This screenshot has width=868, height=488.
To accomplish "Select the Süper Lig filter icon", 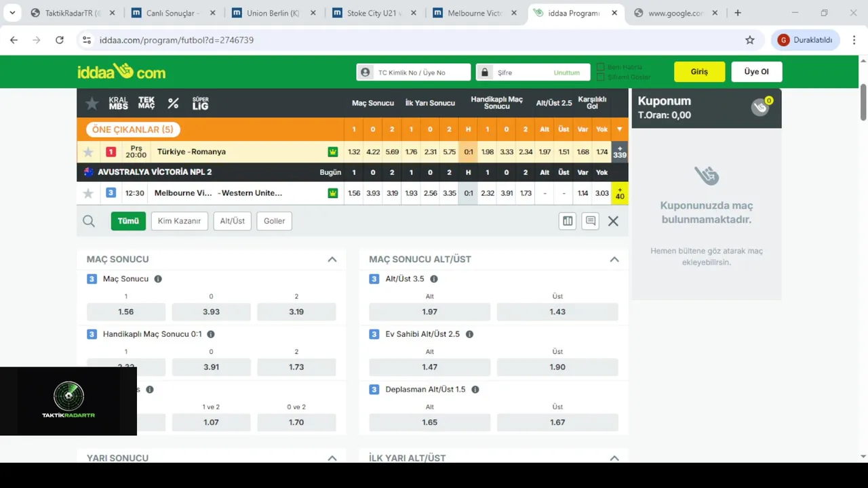I will [200, 103].
